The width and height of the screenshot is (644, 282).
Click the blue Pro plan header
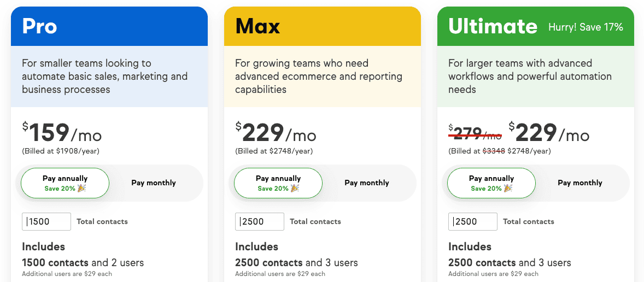(x=109, y=26)
